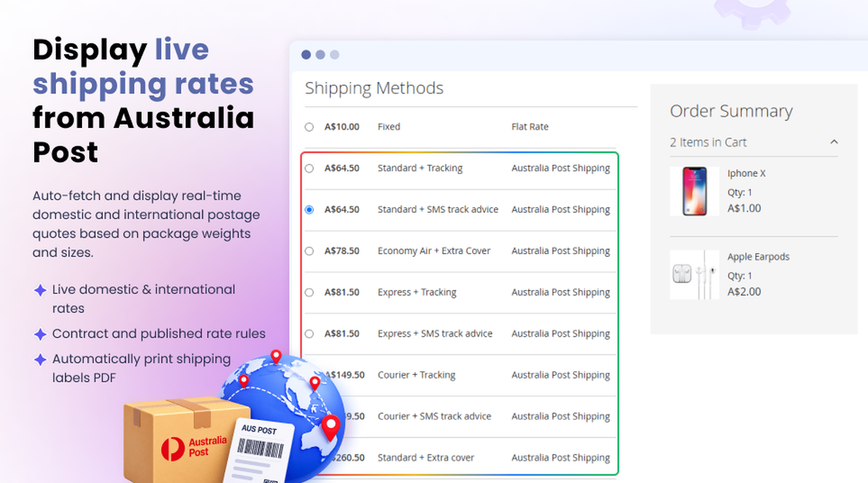The height and width of the screenshot is (483, 868).
Task: Click the A$2.00 price under Apple Earpods
Action: (744, 292)
